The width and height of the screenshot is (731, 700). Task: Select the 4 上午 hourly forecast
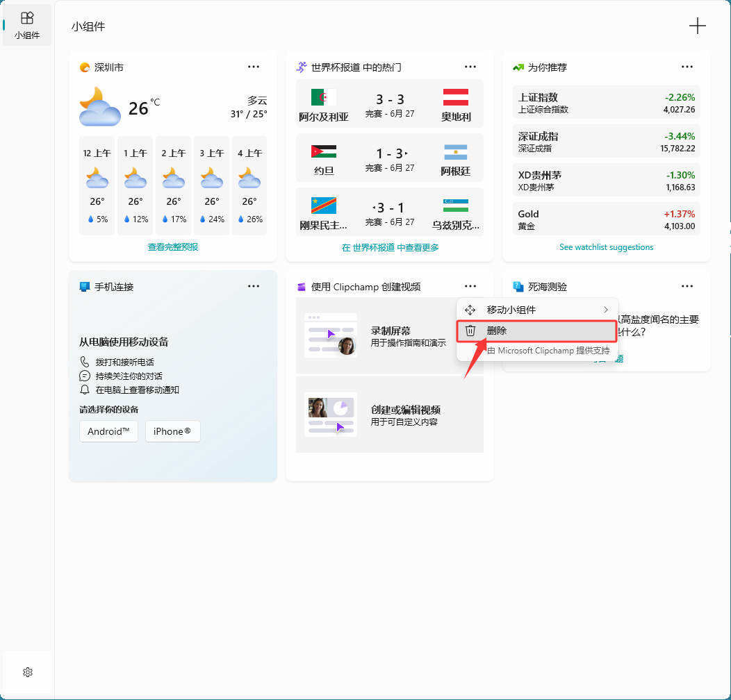[249, 185]
